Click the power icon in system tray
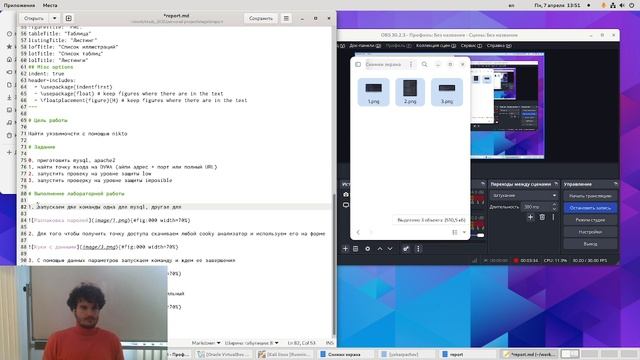This screenshot has width=640, height=360. point(631,5)
